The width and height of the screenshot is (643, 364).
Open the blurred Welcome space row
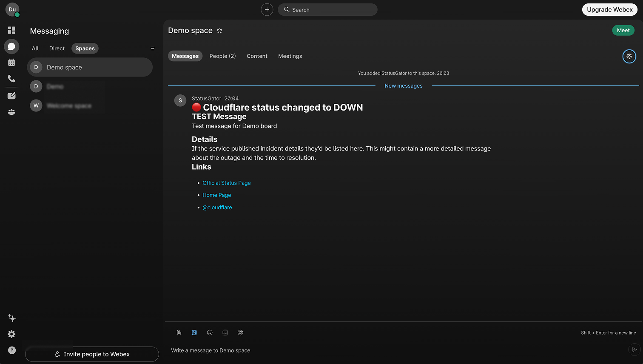[x=90, y=105]
